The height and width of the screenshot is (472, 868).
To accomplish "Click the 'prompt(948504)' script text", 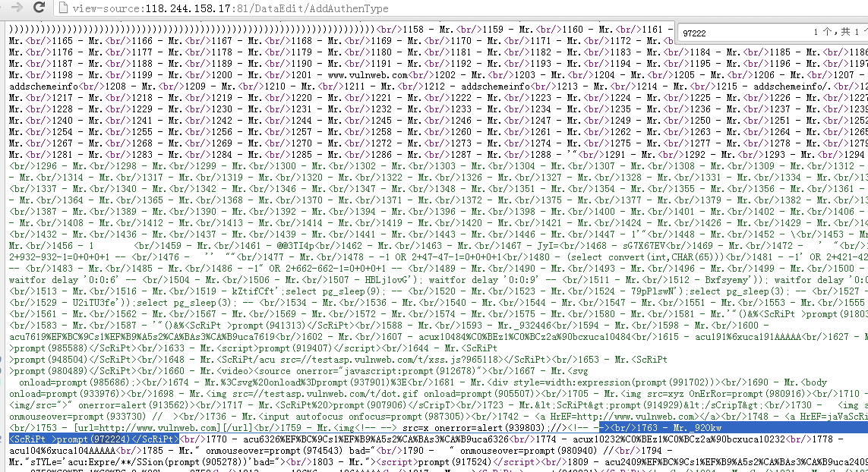I will coord(50,360).
